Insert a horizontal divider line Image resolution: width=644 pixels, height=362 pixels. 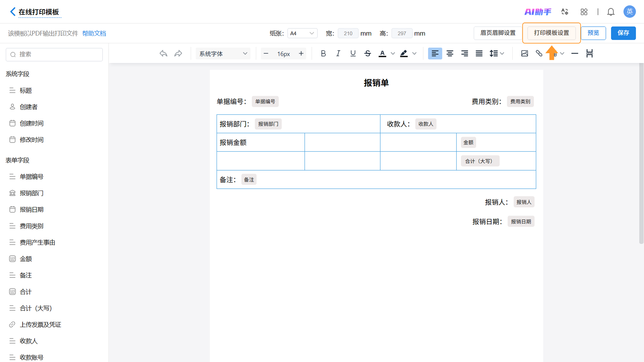coord(575,53)
